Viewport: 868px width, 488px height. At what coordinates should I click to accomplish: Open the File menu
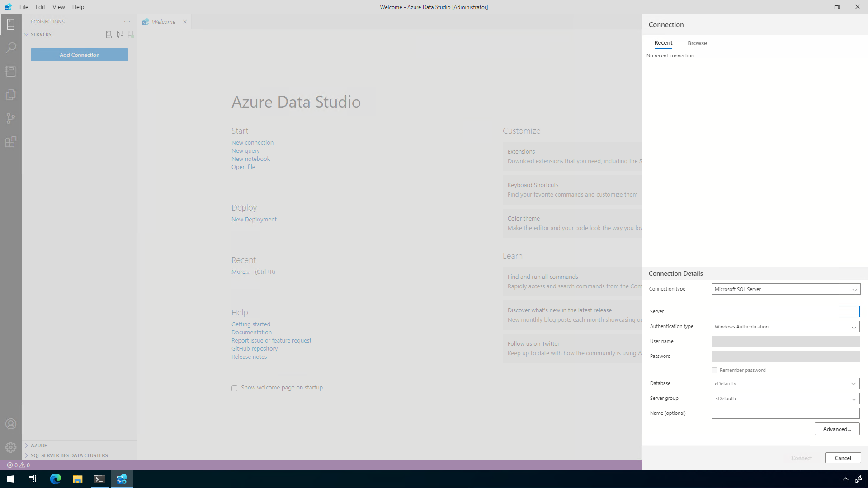click(24, 7)
